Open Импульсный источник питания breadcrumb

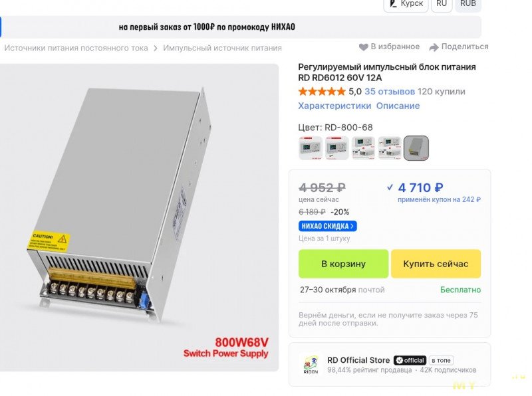[222, 48]
